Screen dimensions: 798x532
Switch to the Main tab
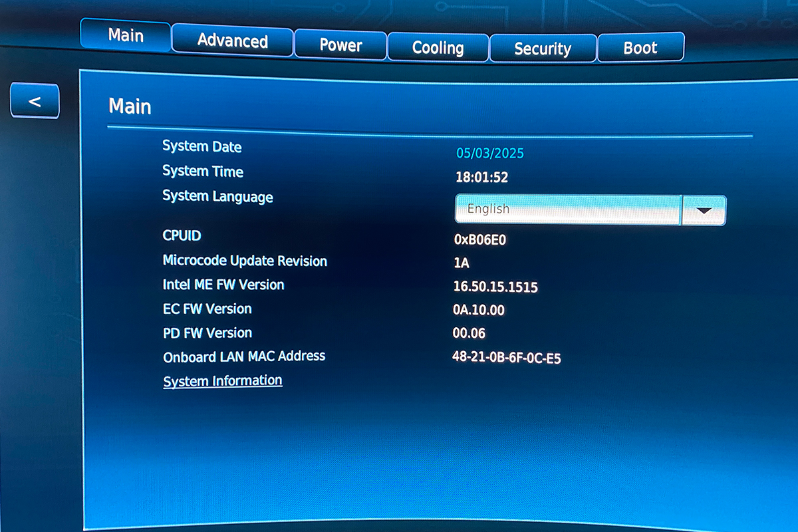click(x=126, y=35)
